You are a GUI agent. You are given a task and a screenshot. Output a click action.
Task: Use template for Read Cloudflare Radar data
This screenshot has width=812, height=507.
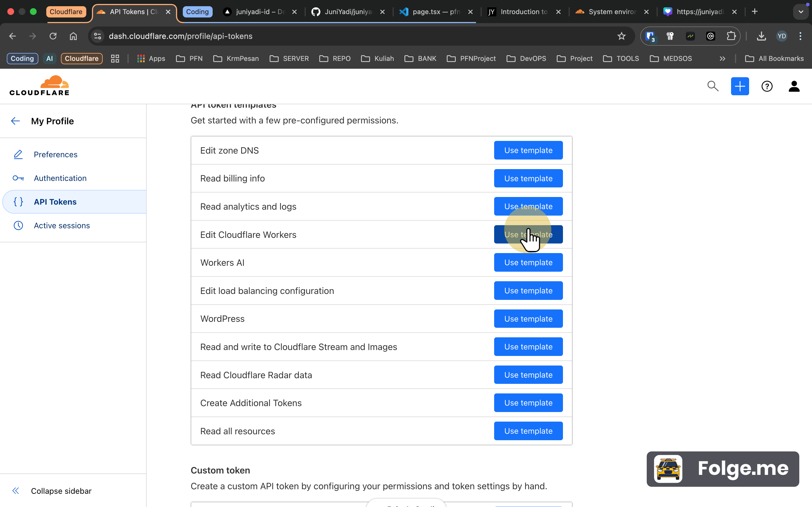[x=528, y=375]
